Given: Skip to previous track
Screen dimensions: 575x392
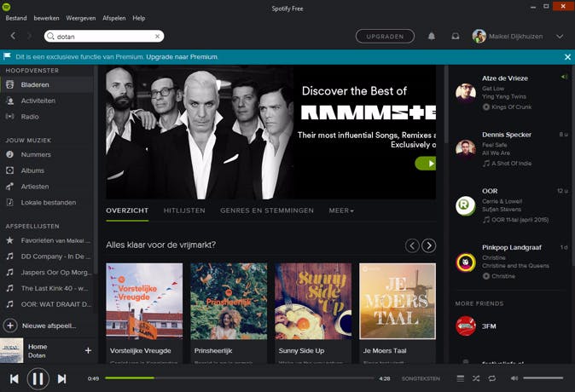Looking at the screenshot, I should click(14, 379).
